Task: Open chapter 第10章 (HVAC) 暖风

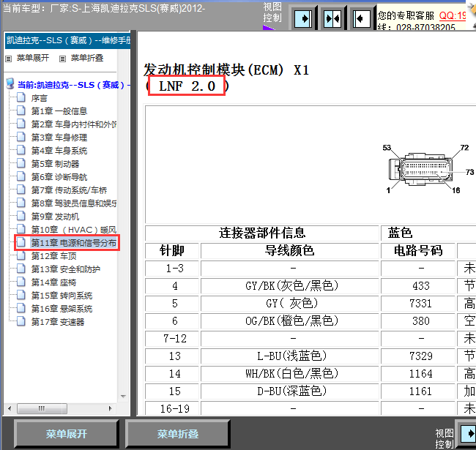Action: (x=74, y=230)
